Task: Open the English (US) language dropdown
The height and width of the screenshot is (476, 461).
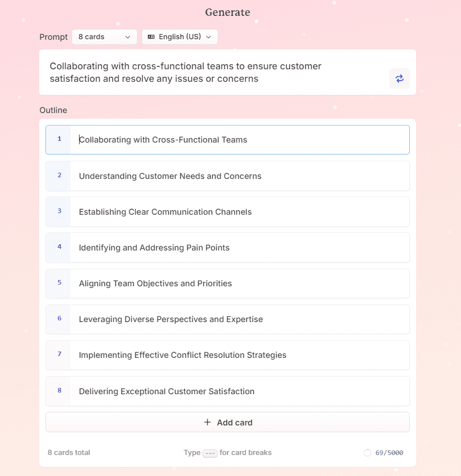Action: (x=180, y=37)
